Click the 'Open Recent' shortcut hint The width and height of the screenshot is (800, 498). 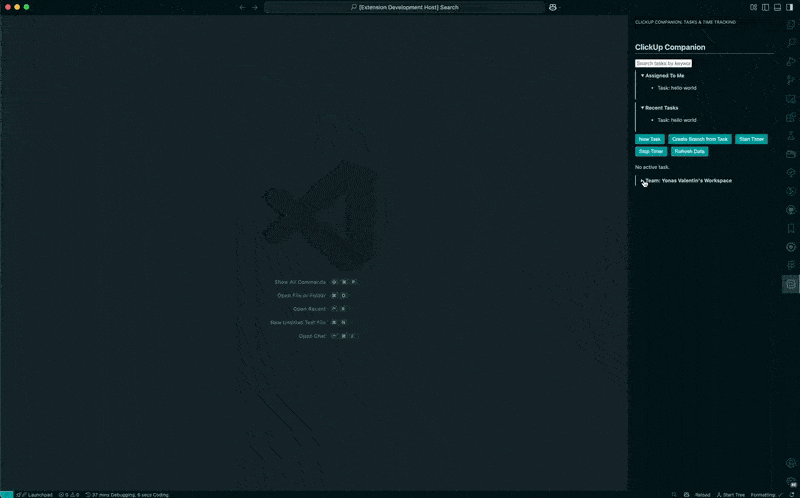pos(309,309)
